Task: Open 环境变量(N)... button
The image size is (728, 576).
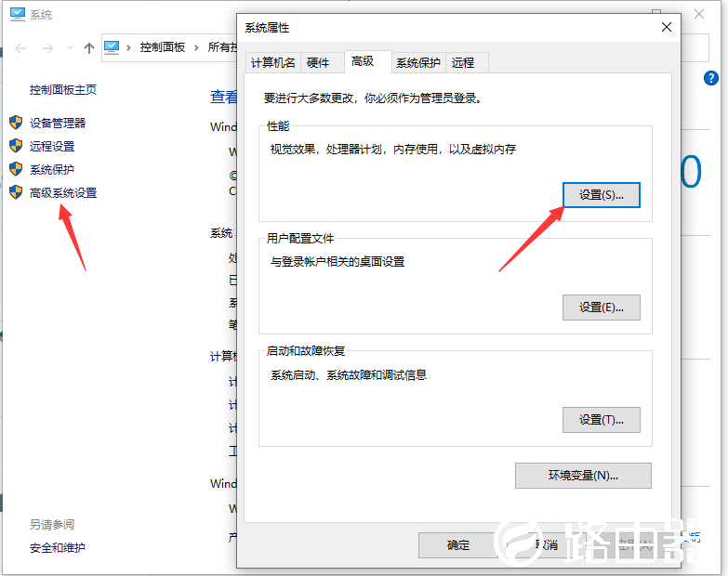Action: coord(583,476)
